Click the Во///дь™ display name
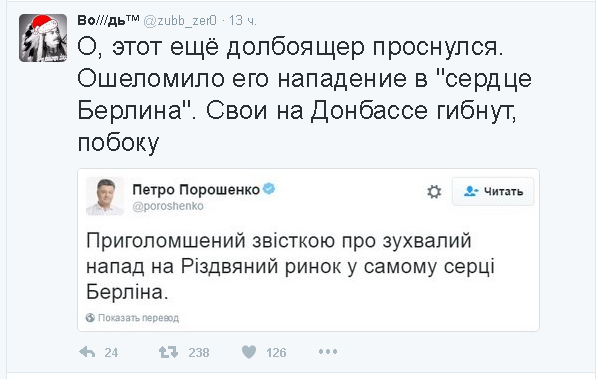 click(x=108, y=20)
